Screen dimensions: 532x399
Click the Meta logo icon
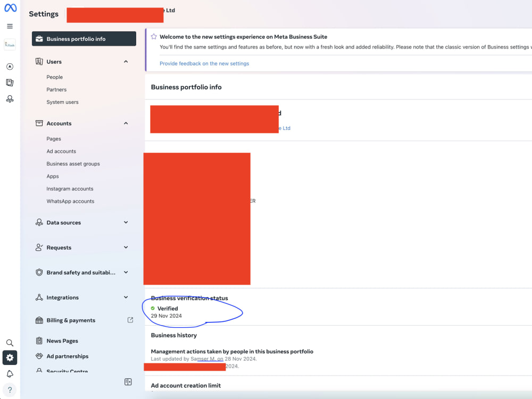pos(10,7)
